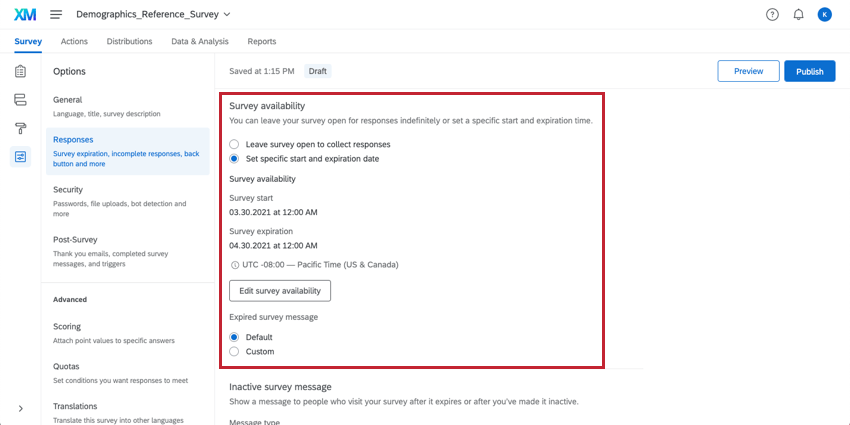Open the Help question mark icon
This screenshot has height=425, width=850.
(772, 15)
